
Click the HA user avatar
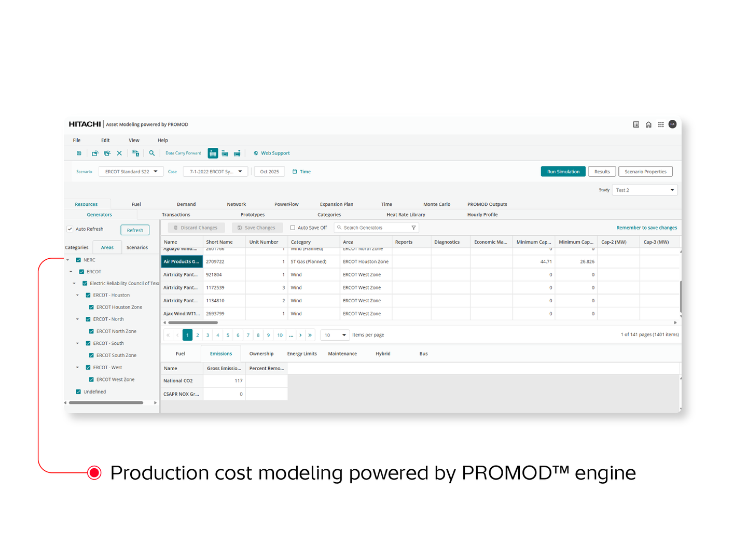pyautogui.click(x=672, y=124)
